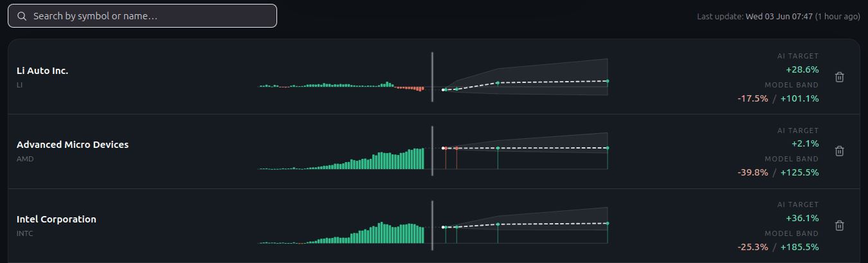868x263 pixels.
Task: Open the Intel Corporation name
Action: 57,219
